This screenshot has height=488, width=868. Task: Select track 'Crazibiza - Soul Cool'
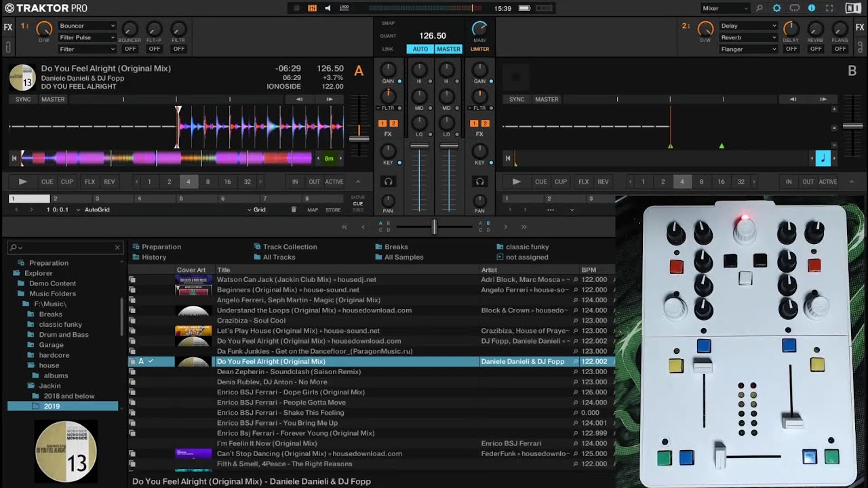pos(251,321)
